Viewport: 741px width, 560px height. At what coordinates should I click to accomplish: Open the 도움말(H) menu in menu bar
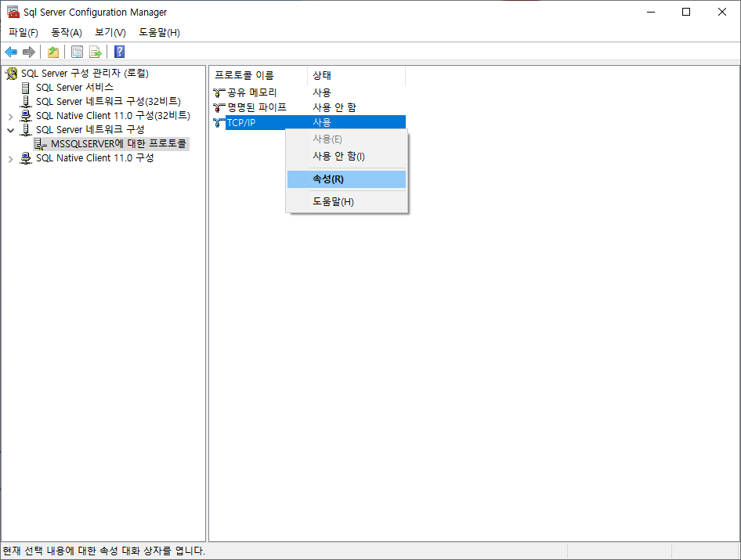click(x=159, y=32)
